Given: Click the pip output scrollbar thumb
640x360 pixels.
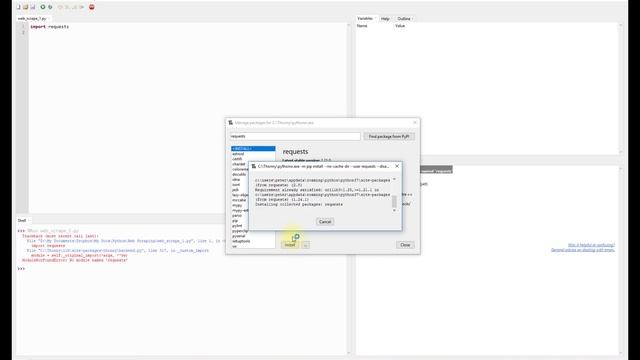Looking at the screenshot, I should pos(394,201).
